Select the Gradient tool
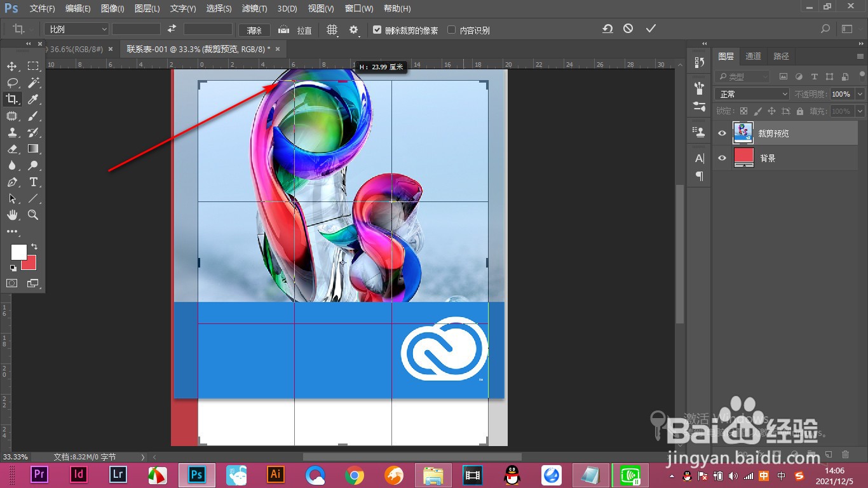Screen dimensions: 868x488 click(x=33, y=149)
